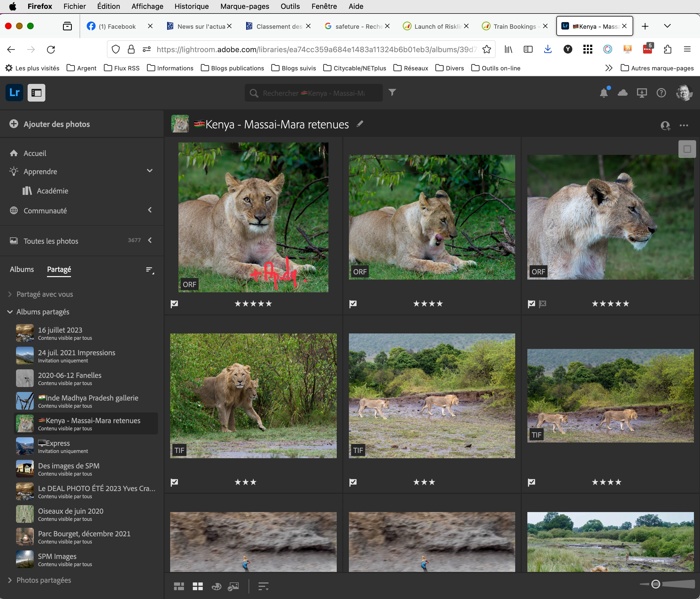Click the share and invite people icon
Viewport: 700px width, 599px height.
click(x=665, y=125)
